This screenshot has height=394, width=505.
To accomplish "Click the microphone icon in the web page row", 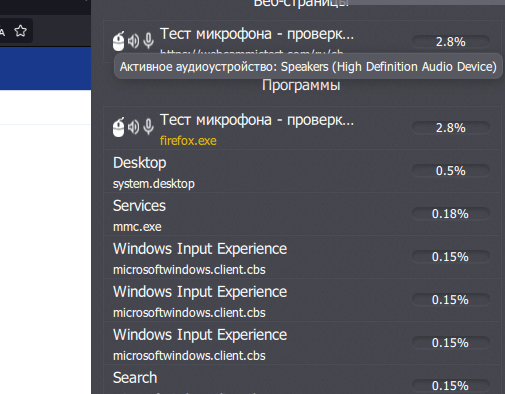I will tap(149, 41).
